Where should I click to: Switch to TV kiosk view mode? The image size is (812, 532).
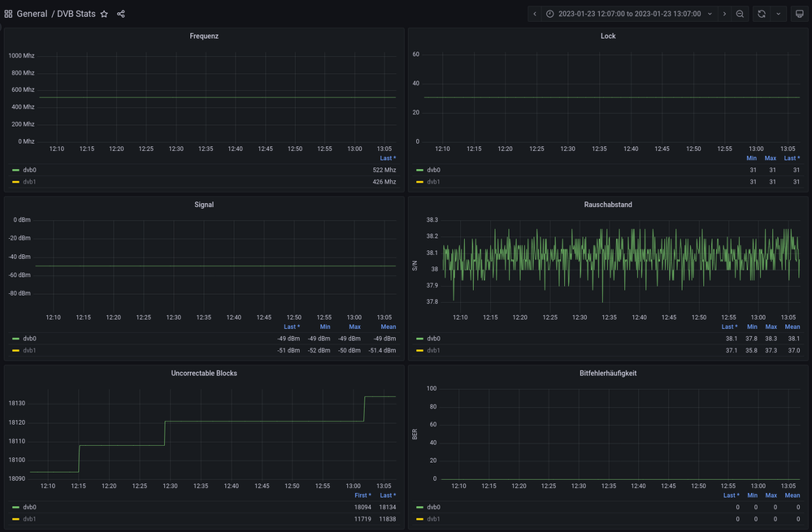[x=799, y=14]
